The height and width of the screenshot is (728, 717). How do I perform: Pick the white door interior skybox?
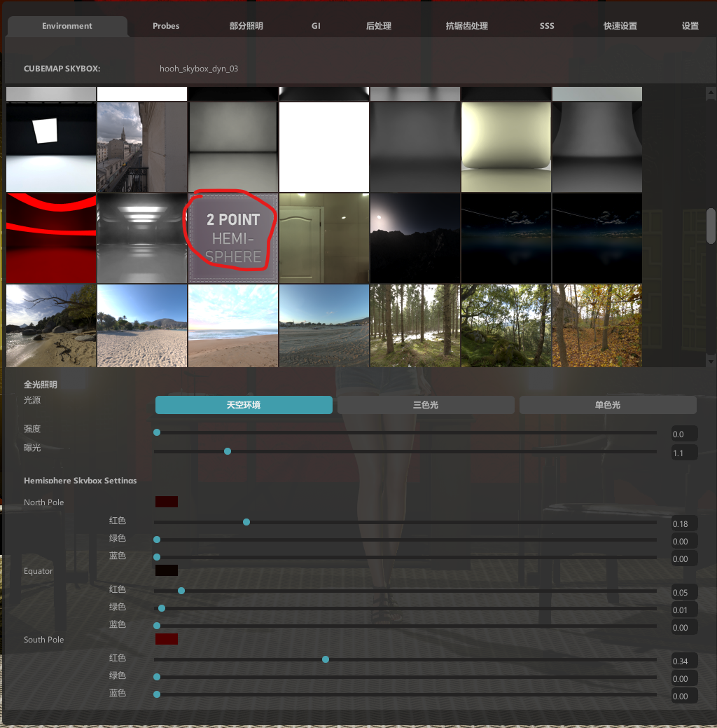pyautogui.click(x=324, y=238)
